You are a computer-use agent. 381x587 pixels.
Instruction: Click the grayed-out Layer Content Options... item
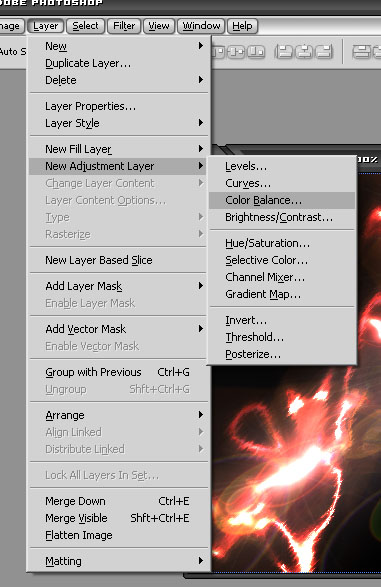pos(118,201)
